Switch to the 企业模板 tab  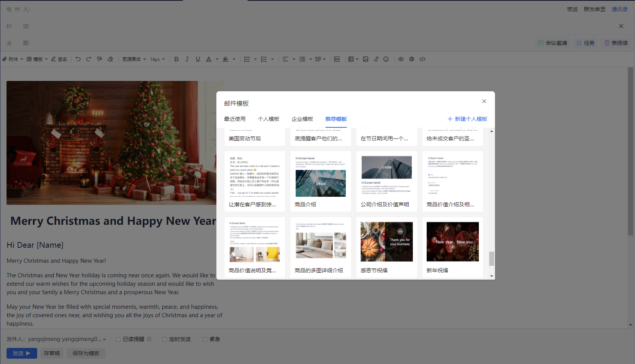[302, 119]
